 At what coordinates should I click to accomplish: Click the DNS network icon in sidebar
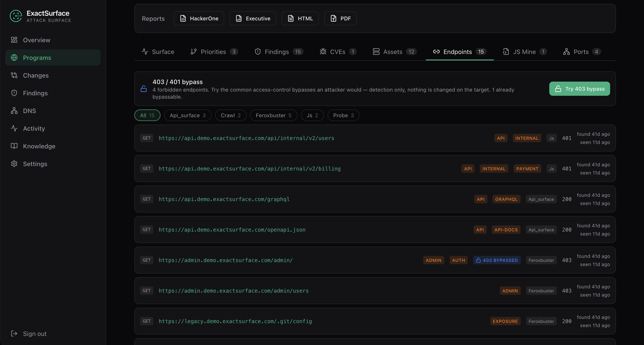tap(14, 111)
